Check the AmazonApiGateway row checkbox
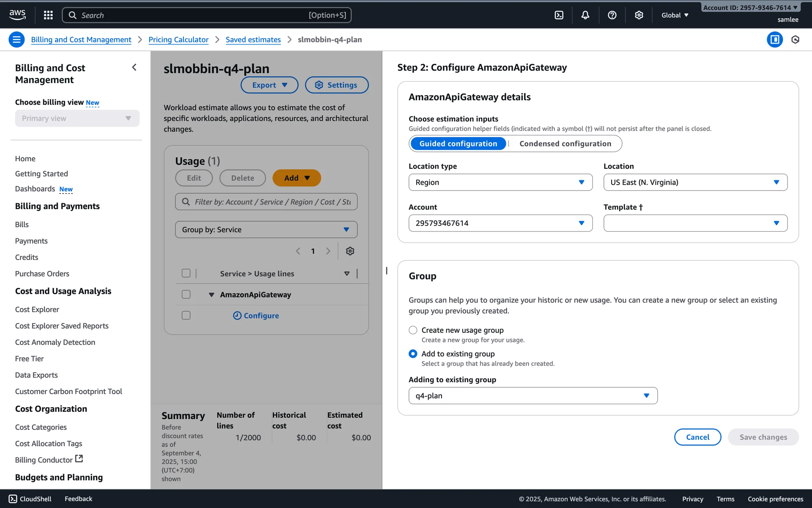Viewport: 812px width, 508px height. (186, 295)
